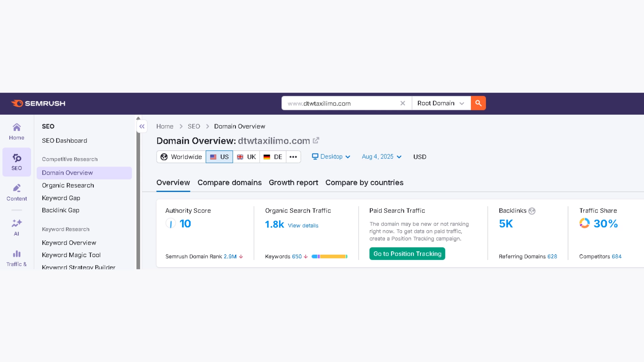
Task: Click the Traffic Share donut icon
Action: [x=584, y=223]
